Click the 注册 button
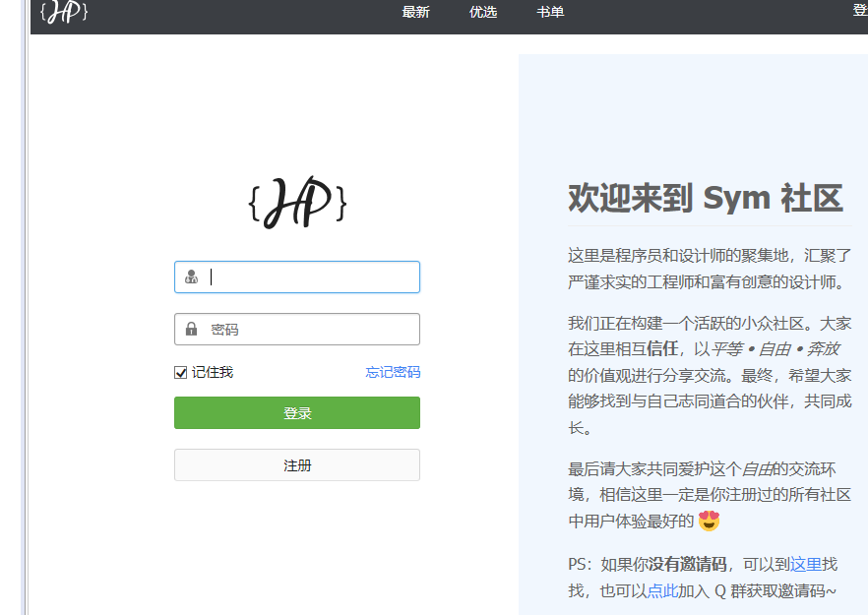Screen dimensions: 868x615 pyautogui.click(x=297, y=465)
